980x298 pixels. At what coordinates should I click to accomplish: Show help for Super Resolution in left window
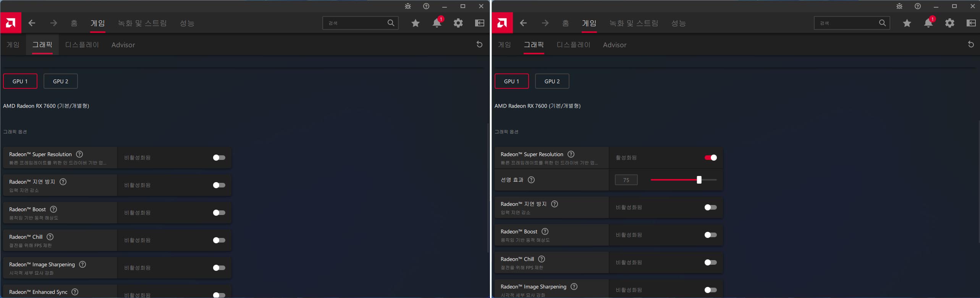(x=79, y=154)
